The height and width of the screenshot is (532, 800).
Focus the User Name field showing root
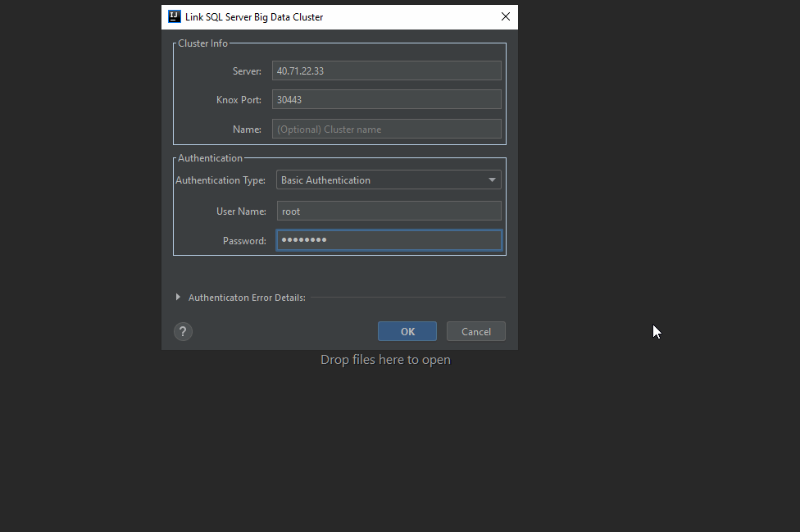point(389,211)
